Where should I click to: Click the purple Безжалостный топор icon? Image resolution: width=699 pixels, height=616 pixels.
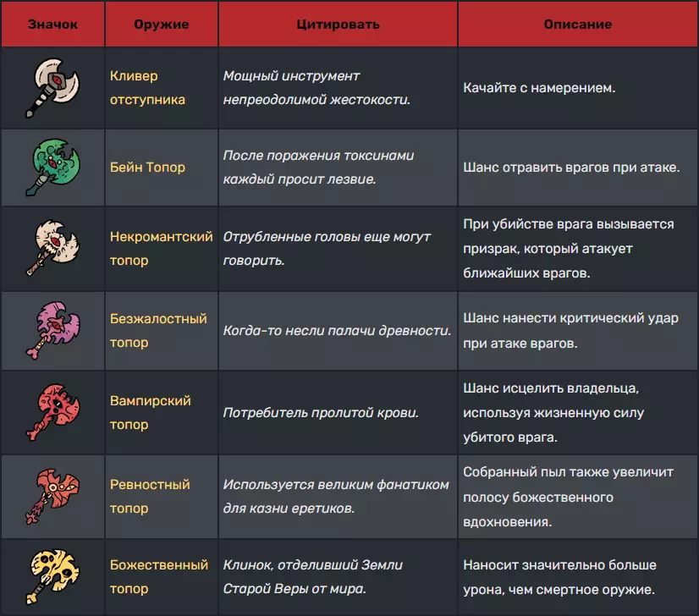54,331
